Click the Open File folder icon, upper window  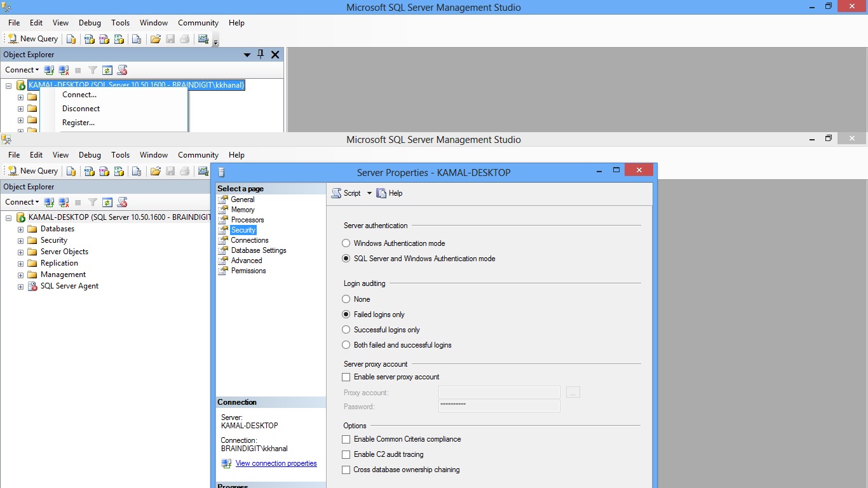155,39
